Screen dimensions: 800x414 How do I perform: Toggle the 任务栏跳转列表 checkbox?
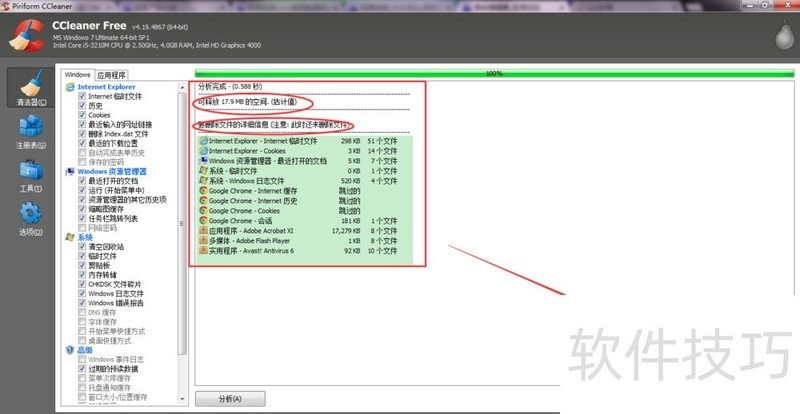click(x=82, y=218)
